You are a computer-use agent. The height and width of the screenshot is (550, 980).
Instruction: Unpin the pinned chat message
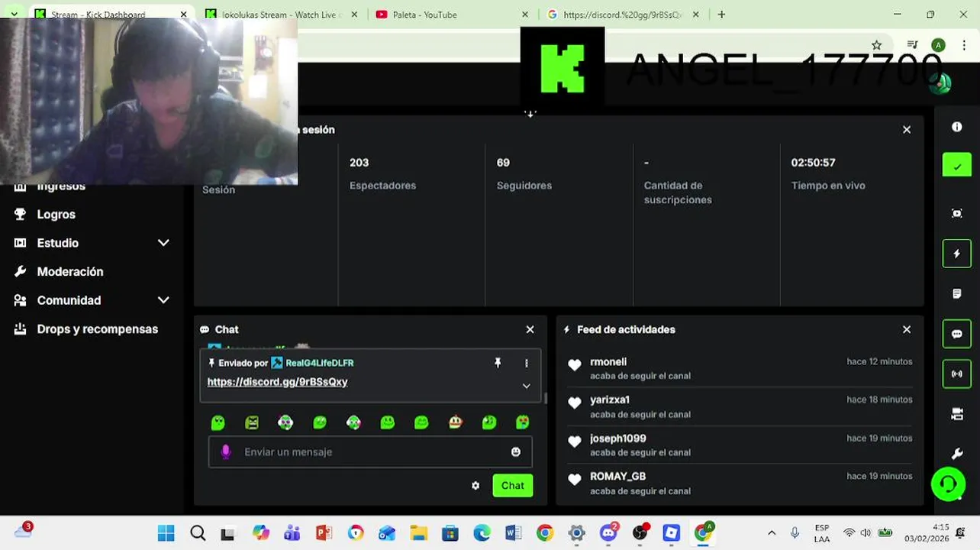point(498,363)
